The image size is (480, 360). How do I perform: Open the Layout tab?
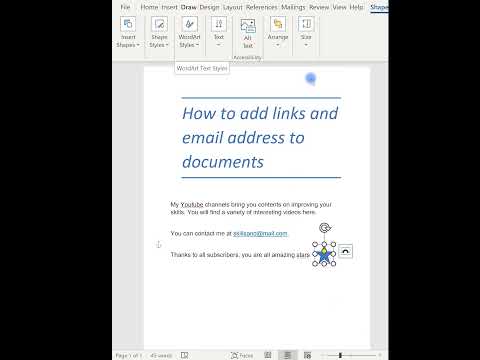point(233,7)
